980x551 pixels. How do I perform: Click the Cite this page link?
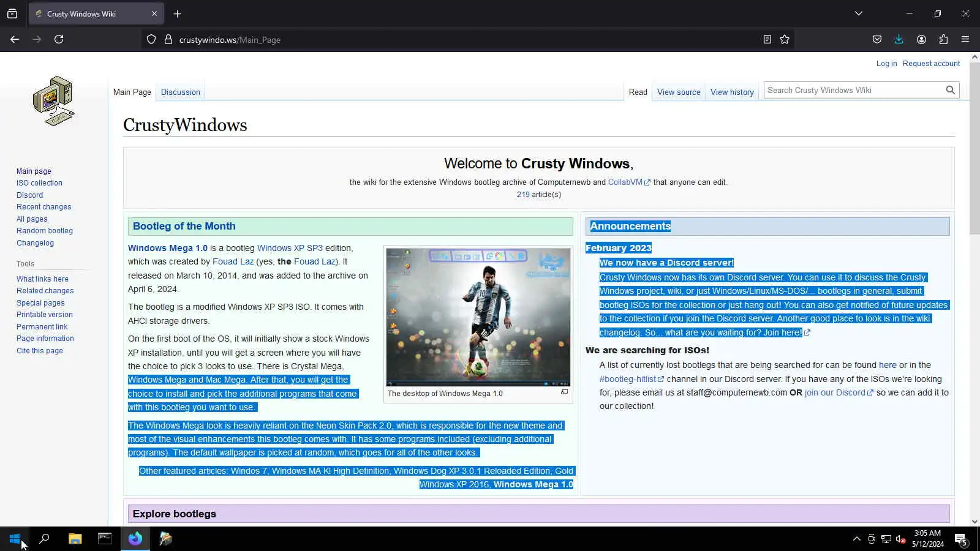pyautogui.click(x=40, y=351)
